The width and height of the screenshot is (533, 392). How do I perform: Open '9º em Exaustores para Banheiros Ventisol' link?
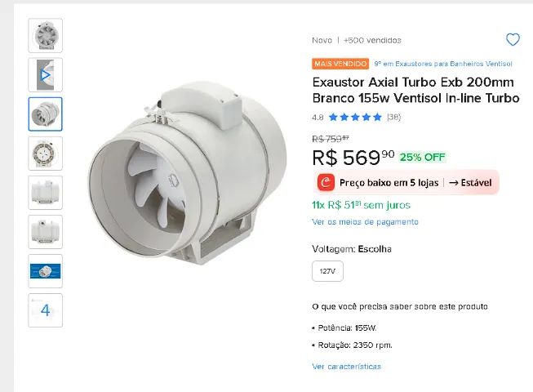tap(442, 64)
